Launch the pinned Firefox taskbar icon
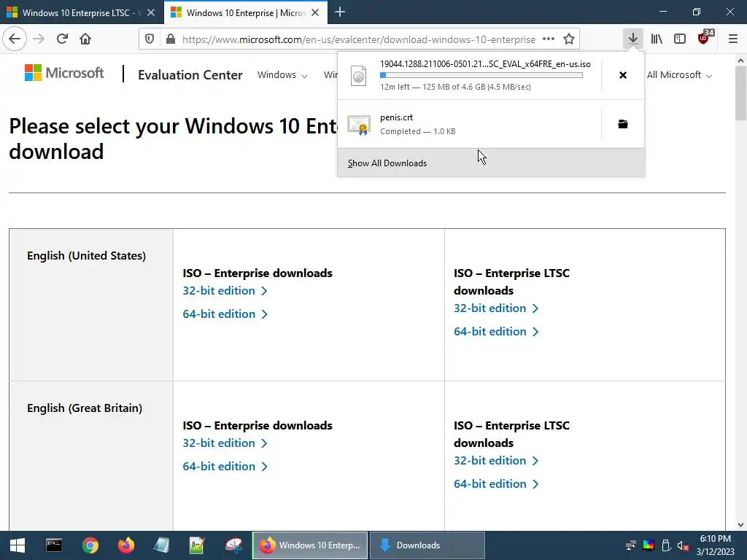 point(125,545)
